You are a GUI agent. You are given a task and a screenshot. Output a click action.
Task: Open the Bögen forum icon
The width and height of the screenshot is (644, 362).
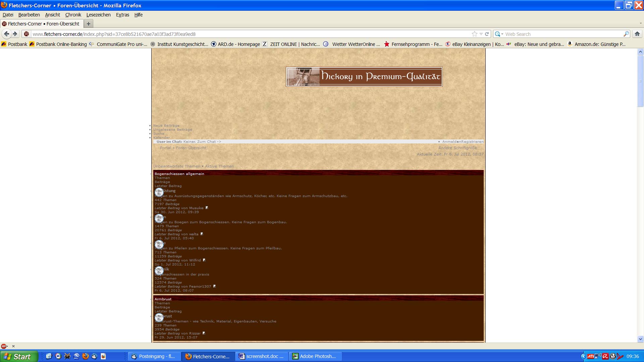click(159, 219)
